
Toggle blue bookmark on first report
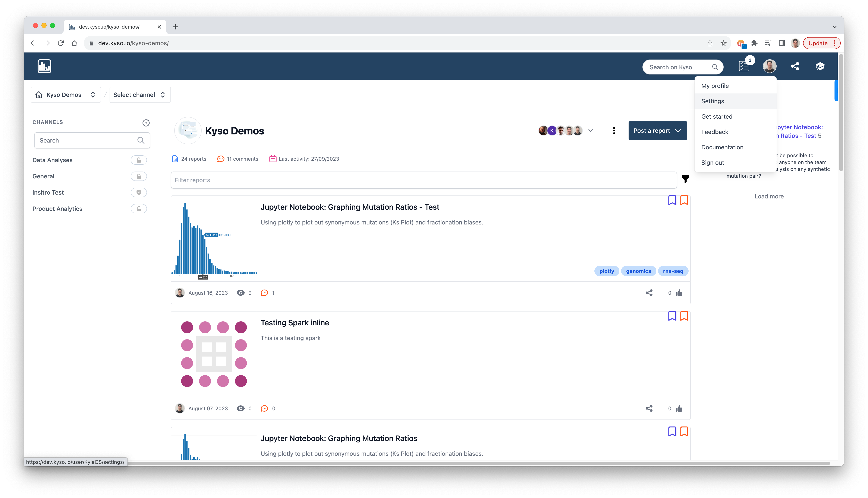click(672, 200)
